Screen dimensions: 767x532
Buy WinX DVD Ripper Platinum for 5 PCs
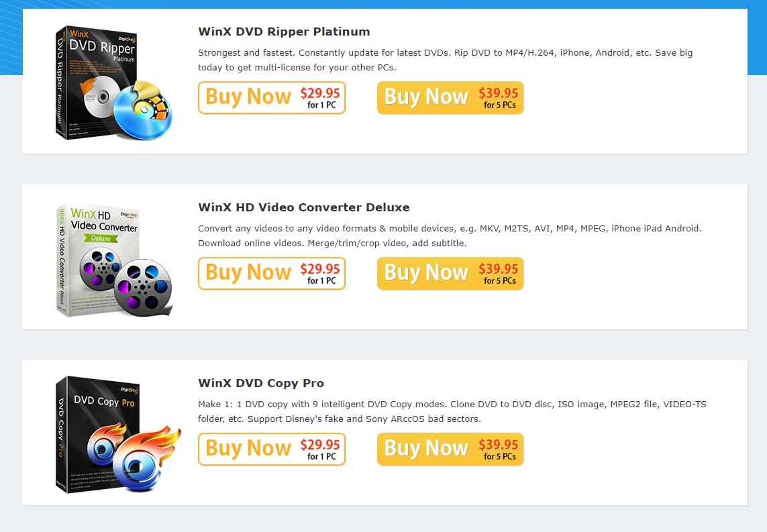[x=450, y=97]
